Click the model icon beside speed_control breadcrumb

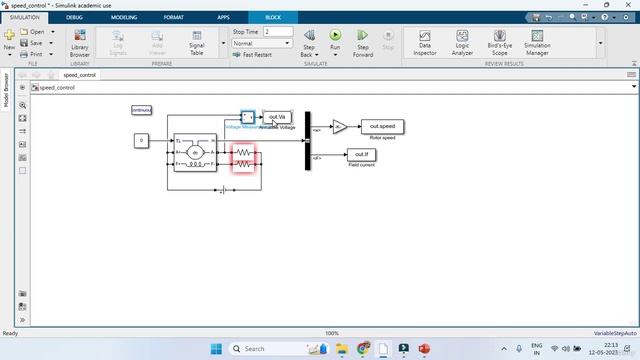[x=36, y=87]
